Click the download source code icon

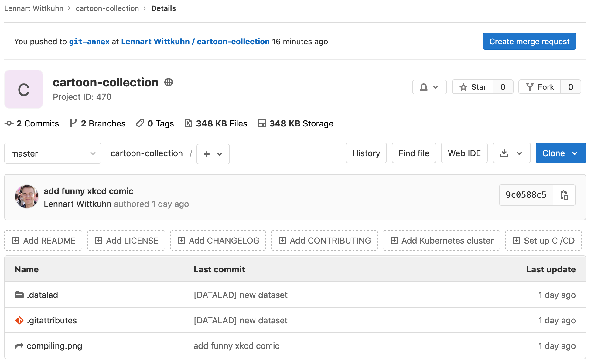(504, 153)
